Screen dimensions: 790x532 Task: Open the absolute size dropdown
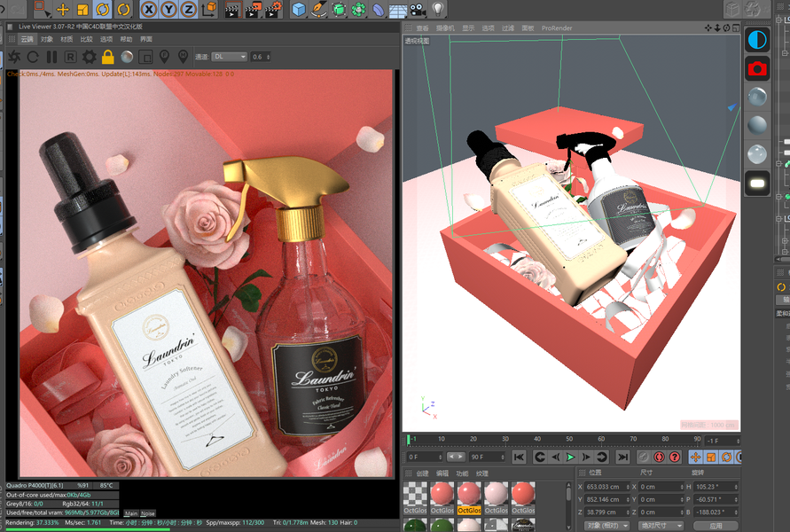point(661,526)
